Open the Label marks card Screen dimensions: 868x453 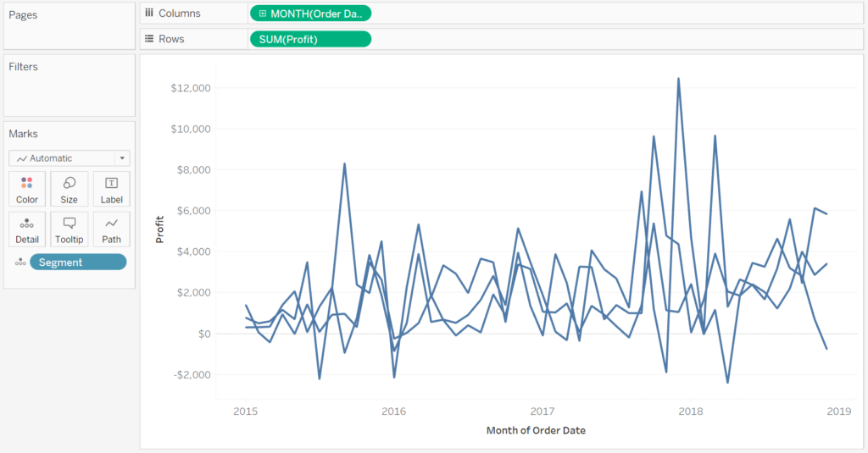pos(111,189)
